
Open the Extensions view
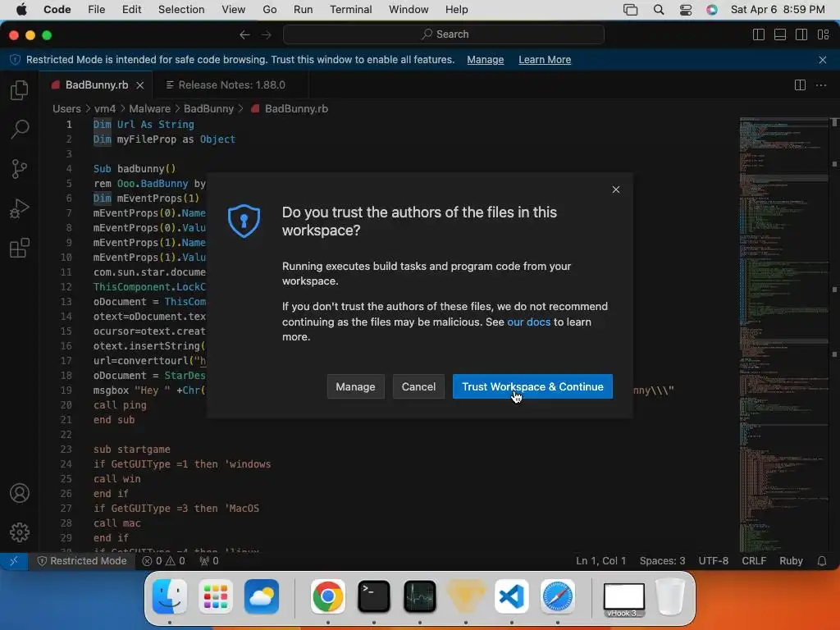click(20, 248)
